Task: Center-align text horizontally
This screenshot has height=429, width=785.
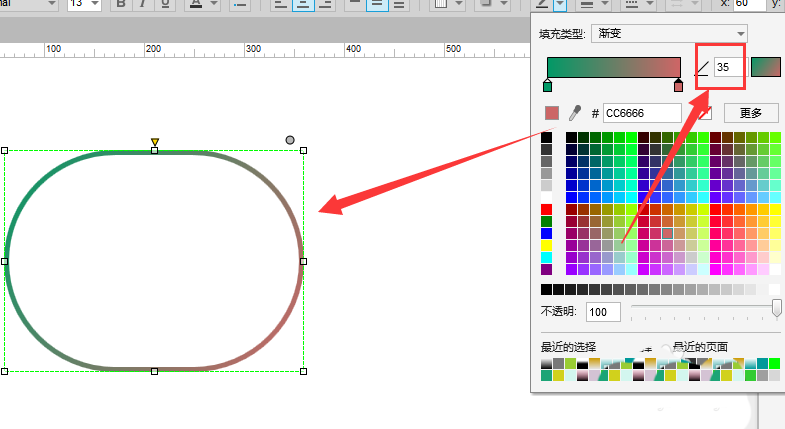Action: point(303,5)
